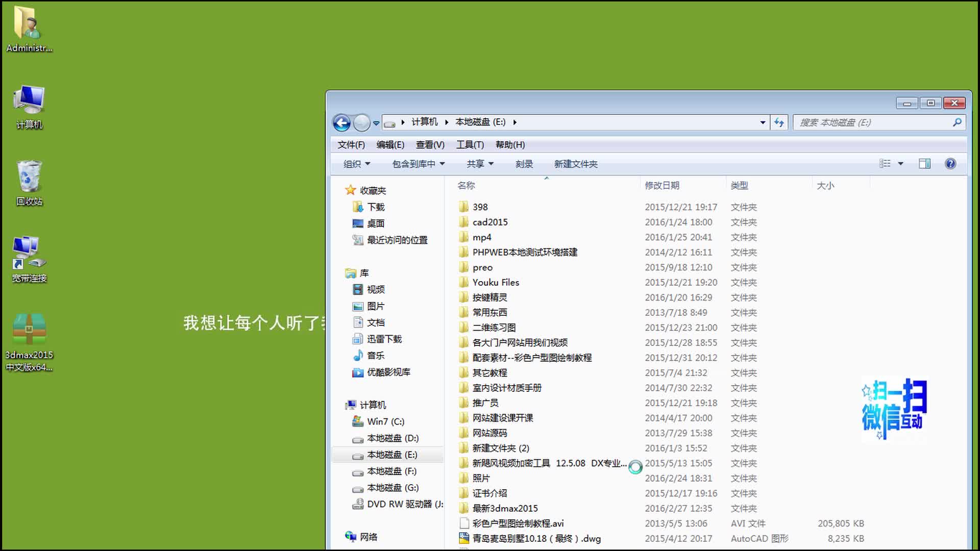
Task: Open the 组织 dropdown menu
Action: click(356, 164)
